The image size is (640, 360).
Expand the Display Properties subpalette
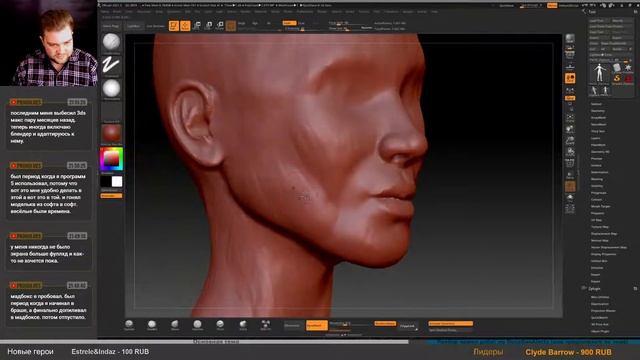point(604,254)
